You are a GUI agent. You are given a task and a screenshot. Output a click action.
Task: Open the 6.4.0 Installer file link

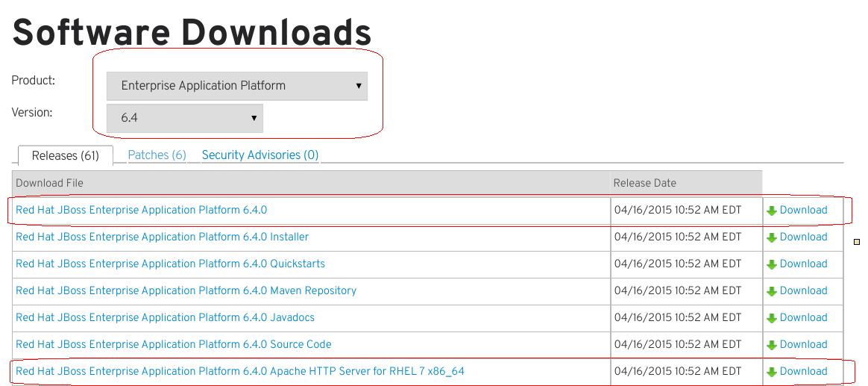coord(163,237)
